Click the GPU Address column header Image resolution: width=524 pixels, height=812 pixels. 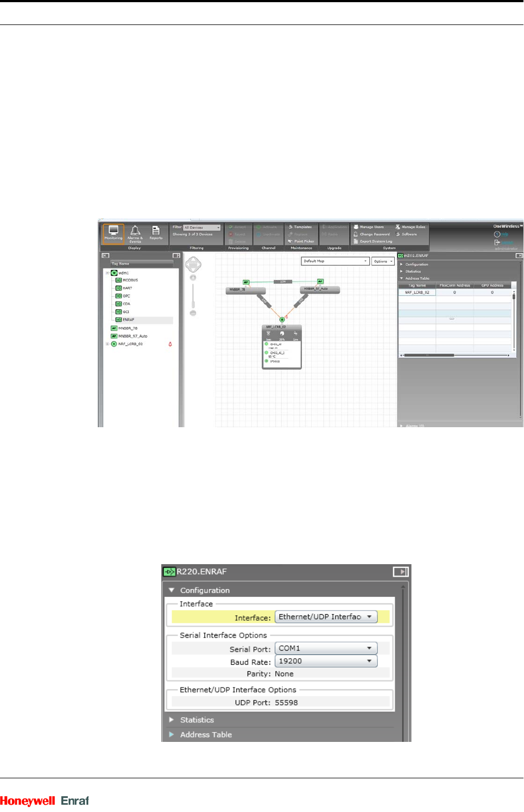coord(492,285)
